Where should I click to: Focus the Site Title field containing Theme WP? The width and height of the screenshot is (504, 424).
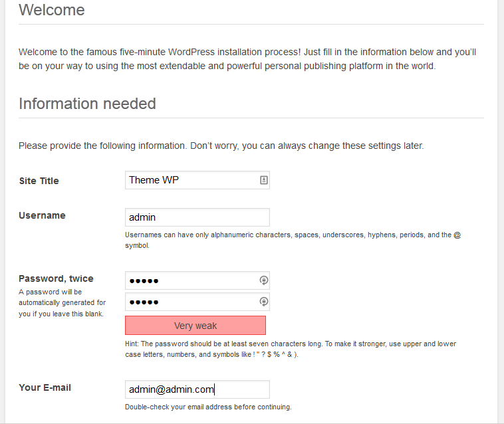click(197, 180)
